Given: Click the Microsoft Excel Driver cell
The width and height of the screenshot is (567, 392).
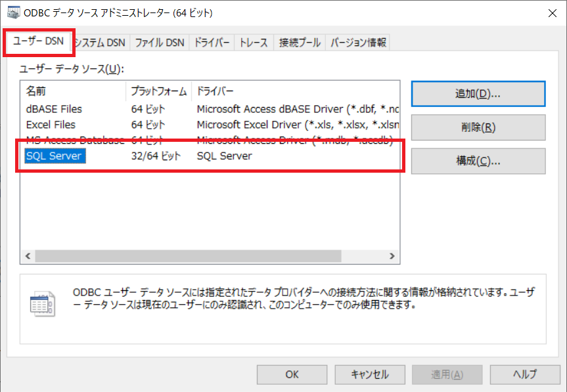Looking at the screenshot, I should (x=298, y=125).
